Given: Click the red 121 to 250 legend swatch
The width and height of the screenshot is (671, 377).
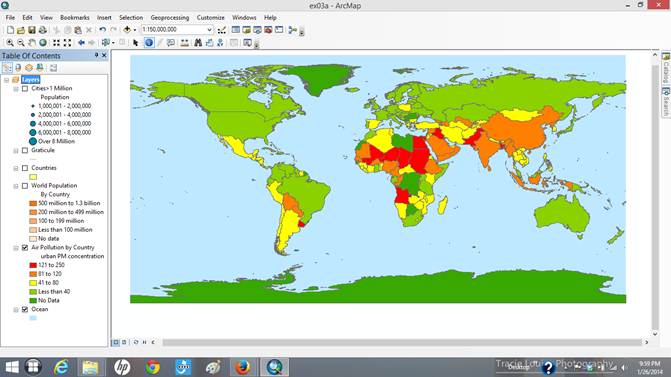Looking at the screenshot, I should (x=33, y=265).
